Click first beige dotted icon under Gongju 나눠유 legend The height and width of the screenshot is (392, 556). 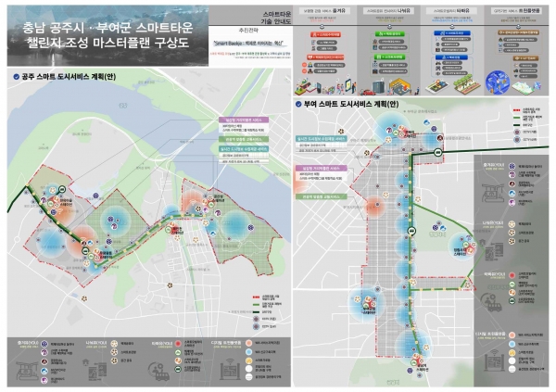click(x=114, y=344)
